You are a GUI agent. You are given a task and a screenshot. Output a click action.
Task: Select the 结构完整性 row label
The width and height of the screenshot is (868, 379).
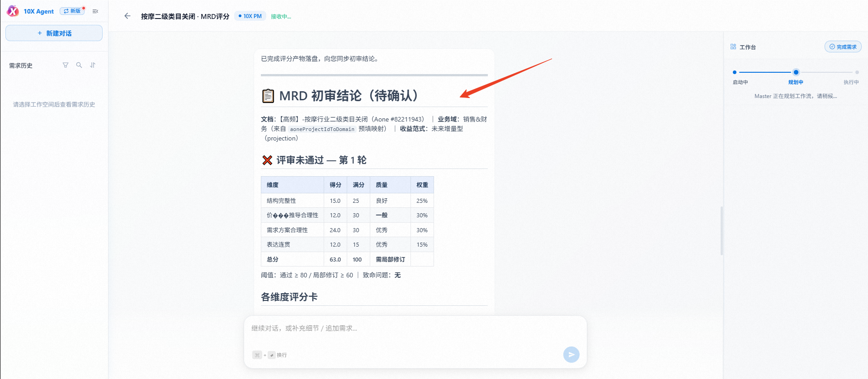point(281,201)
